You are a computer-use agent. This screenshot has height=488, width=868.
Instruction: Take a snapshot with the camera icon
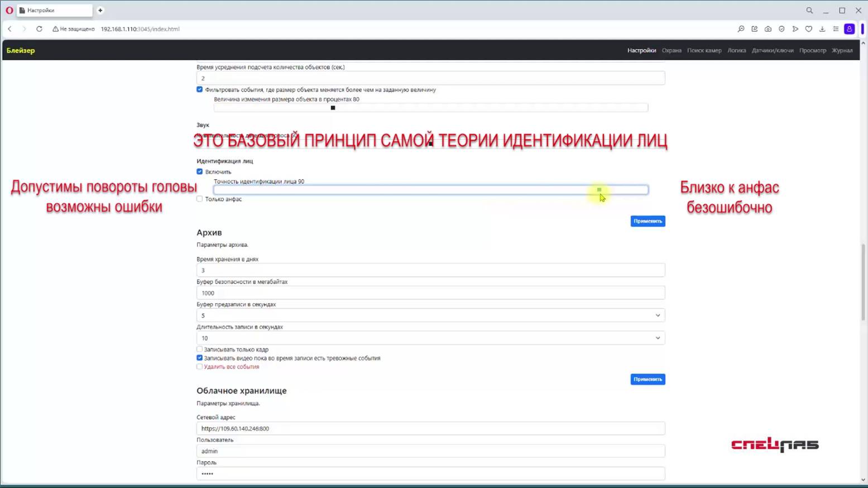pos(769,29)
